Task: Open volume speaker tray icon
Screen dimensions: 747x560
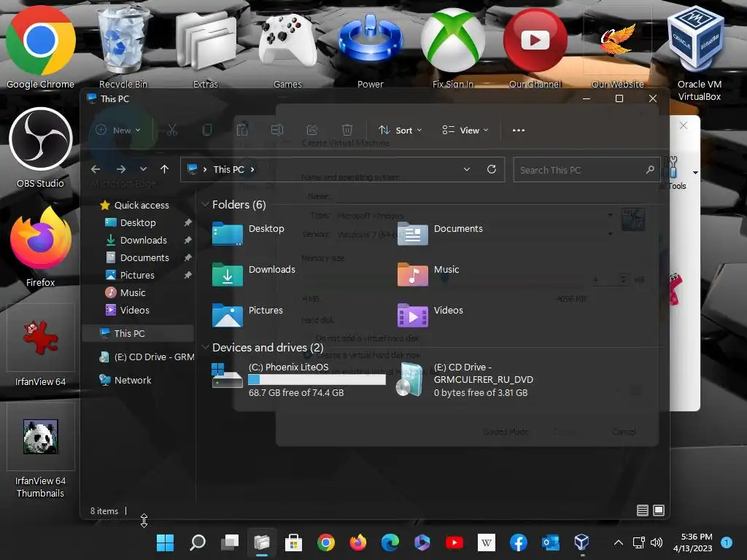Action: [x=657, y=542]
